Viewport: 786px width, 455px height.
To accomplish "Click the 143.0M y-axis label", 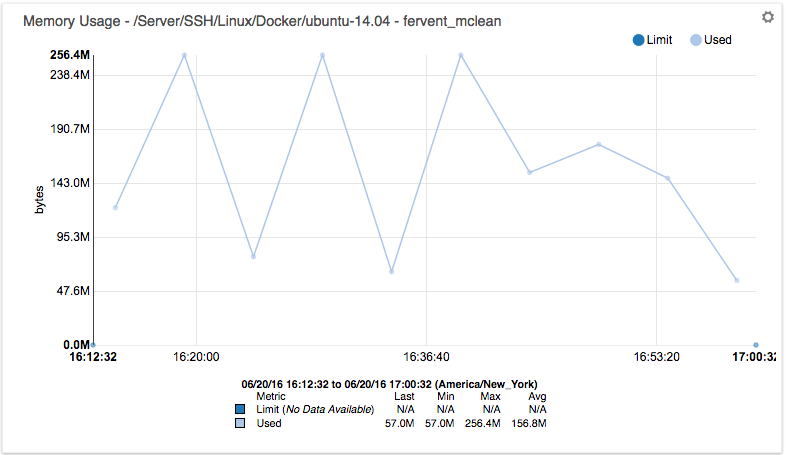I will pyautogui.click(x=70, y=183).
